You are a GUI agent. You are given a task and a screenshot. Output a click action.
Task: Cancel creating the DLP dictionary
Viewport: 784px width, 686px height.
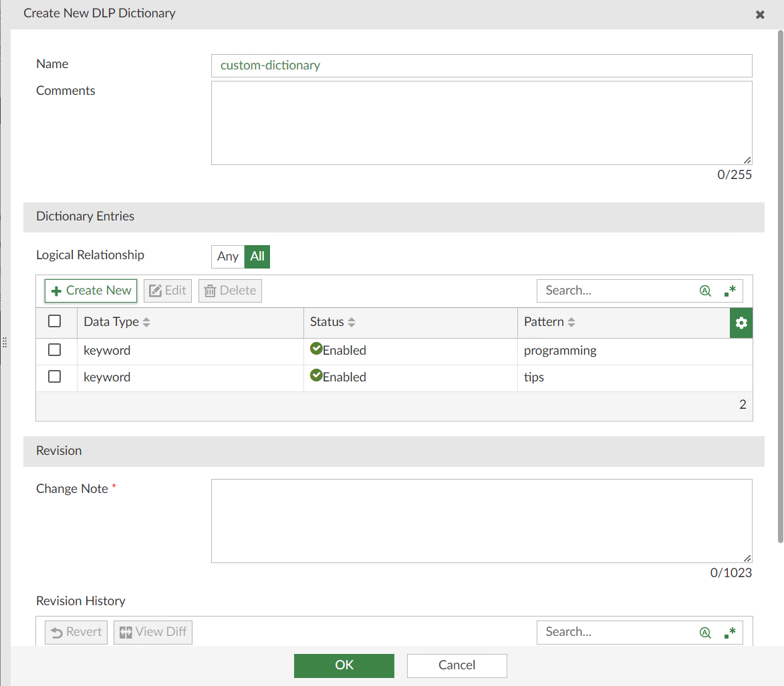pos(456,665)
